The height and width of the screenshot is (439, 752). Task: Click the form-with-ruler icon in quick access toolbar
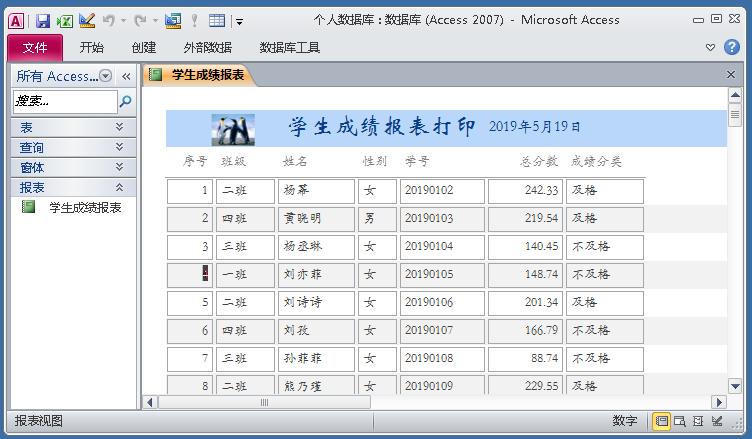pos(173,20)
